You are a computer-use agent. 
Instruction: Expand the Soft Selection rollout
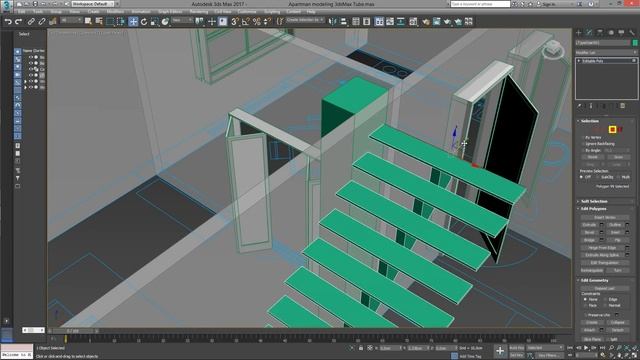[594, 201]
